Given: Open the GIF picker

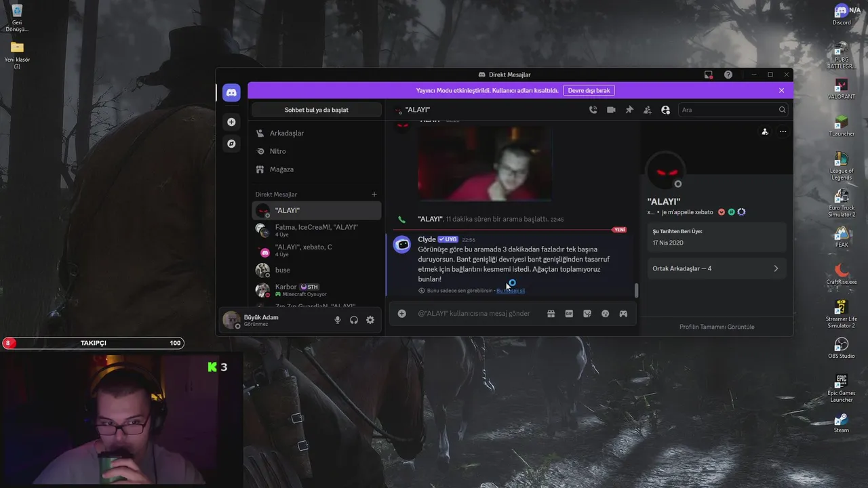Looking at the screenshot, I should [569, 314].
